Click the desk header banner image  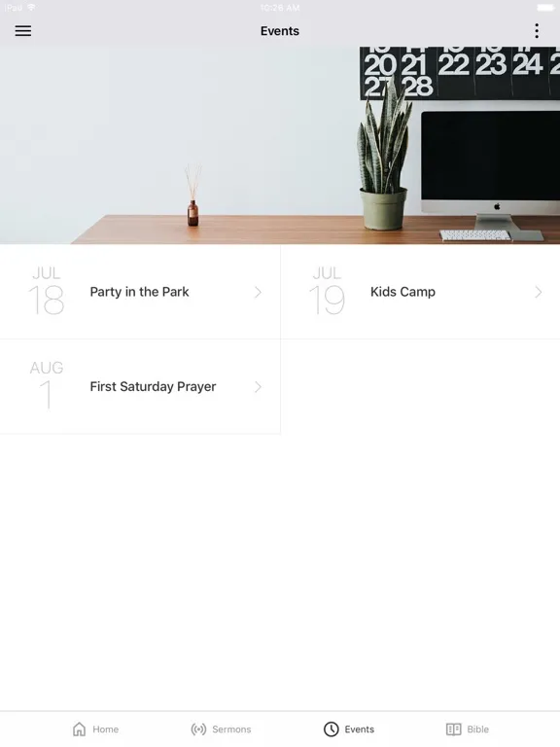tap(280, 145)
